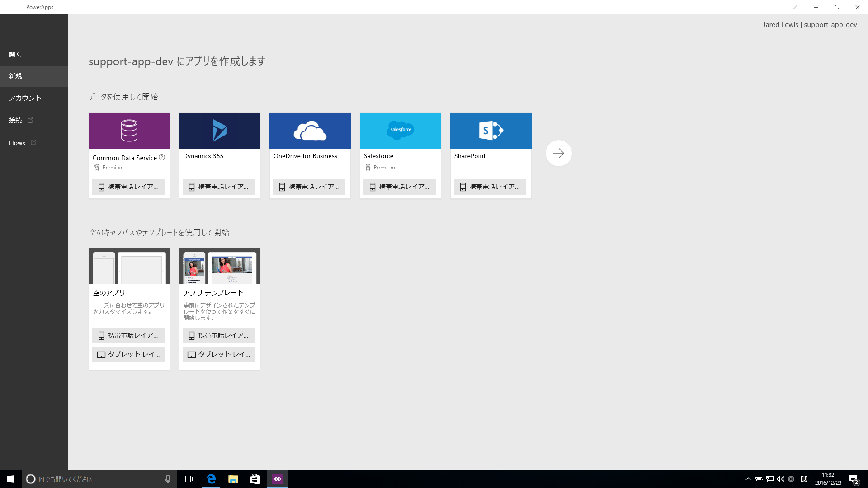868x488 pixels.
Task: Open help for Common Data Service
Action: pos(161,157)
